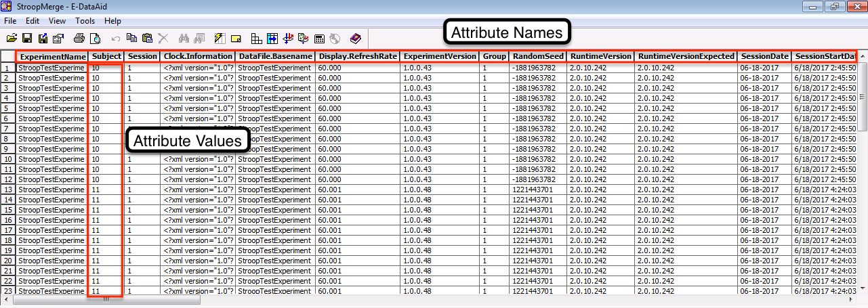Click the top-left grid corner select-all cell

click(x=7, y=56)
